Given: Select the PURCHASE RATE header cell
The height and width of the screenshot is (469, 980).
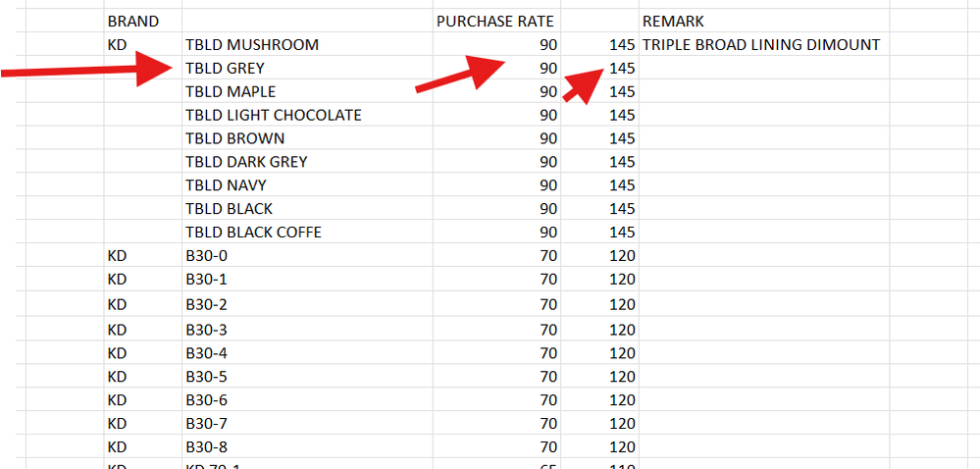Looking at the screenshot, I should coord(496,21).
